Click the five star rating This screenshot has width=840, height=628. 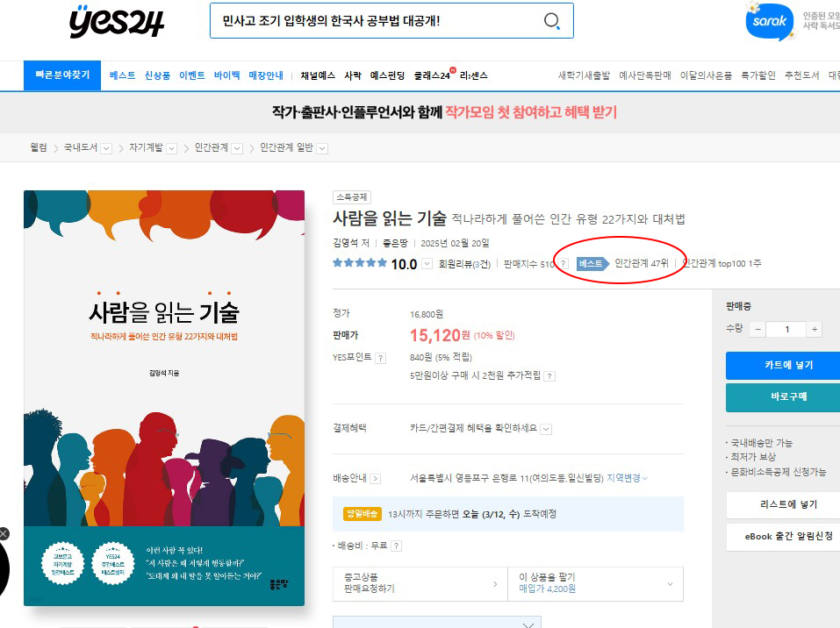pos(360,263)
